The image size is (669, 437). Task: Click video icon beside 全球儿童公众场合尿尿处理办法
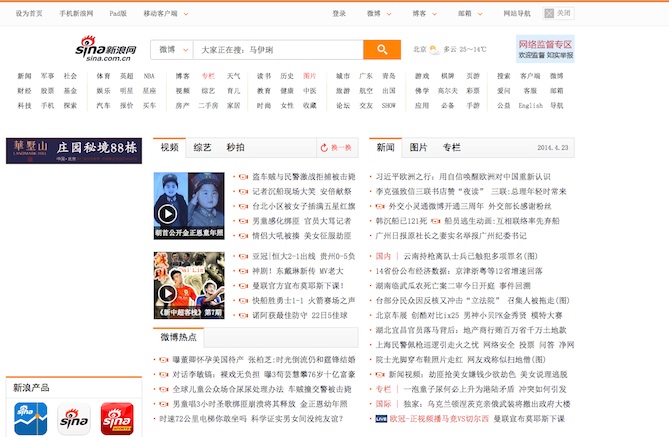click(164, 389)
